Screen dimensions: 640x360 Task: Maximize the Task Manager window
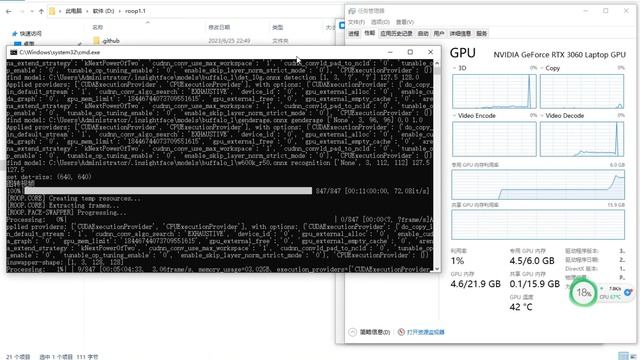606,11
